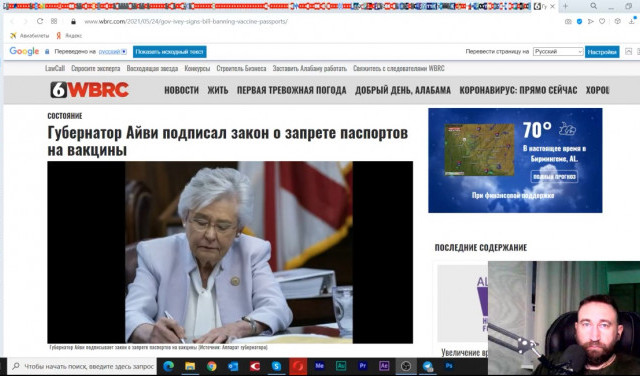Open Skype from taskbar
The height and width of the screenshot is (376, 640).
[276, 366]
